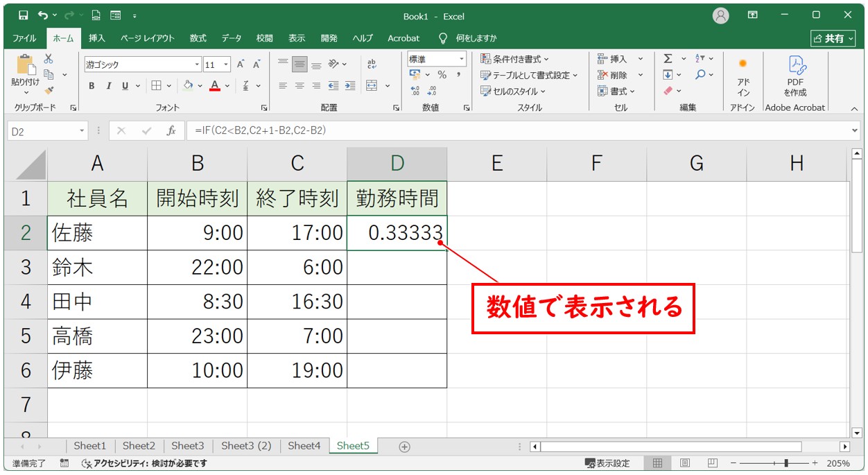The height and width of the screenshot is (475, 868).
Task: Click the Increase Decimal icon
Action: [415, 91]
